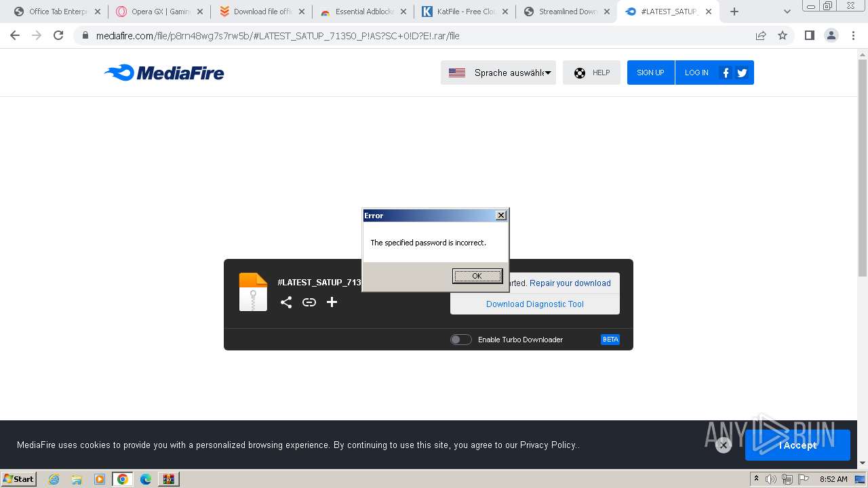Open volume control in tray
This screenshot has width=868, height=488.
771,479
